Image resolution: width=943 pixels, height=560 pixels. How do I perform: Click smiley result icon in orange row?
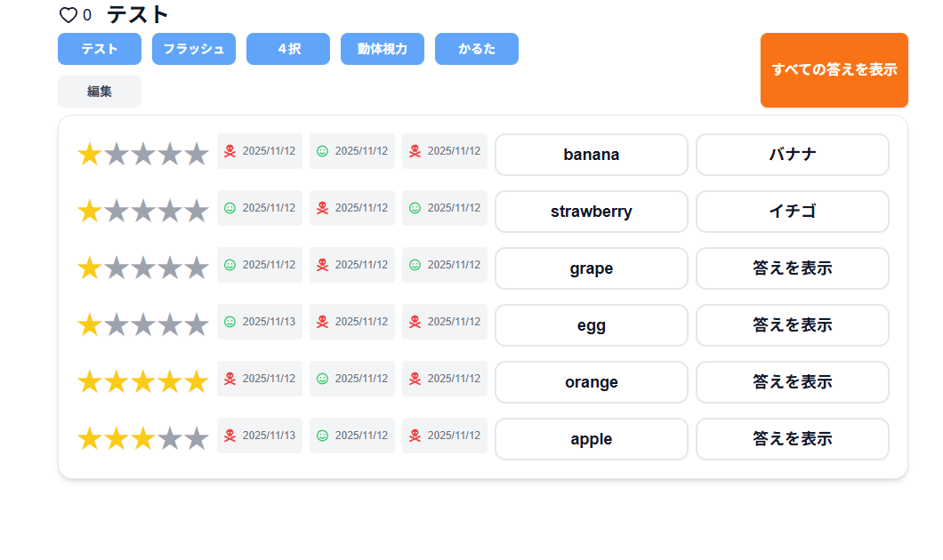[x=322, y=379]
